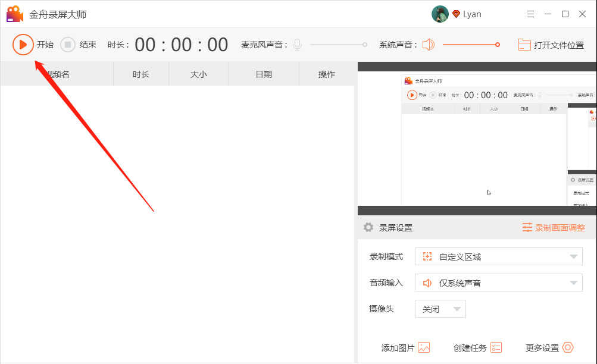Mute the microphone icon
This screenshot has width=597, height=364.
coord(298,45)
